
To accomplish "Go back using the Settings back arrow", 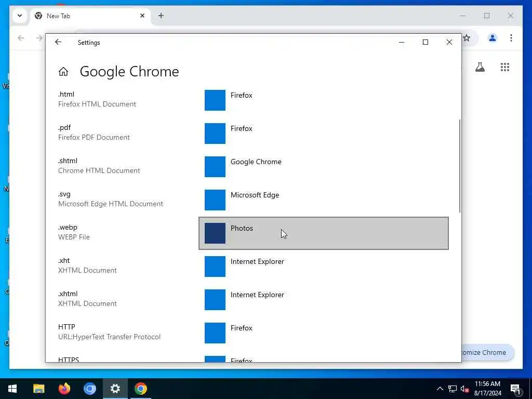I will [x=58, y=42].
